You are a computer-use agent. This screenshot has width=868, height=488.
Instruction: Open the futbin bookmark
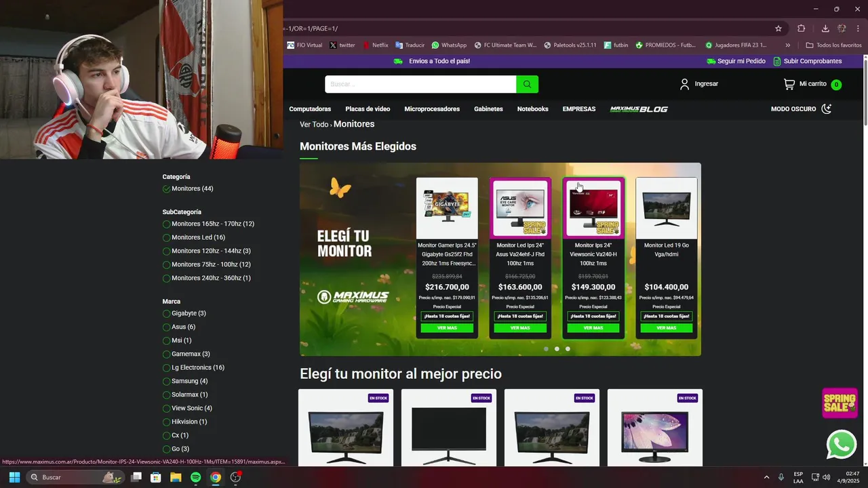pos(616,45)
